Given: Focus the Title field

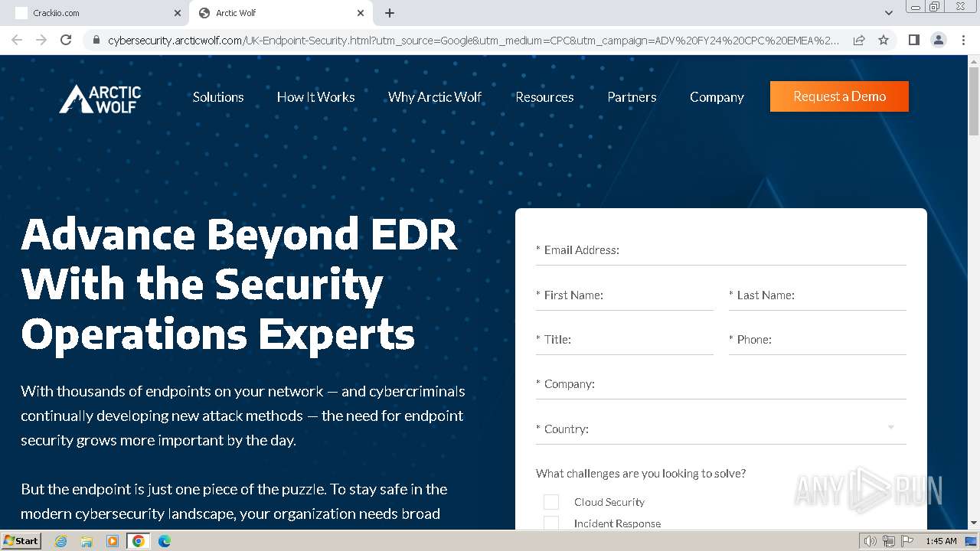Looking at the screenshot, I should tap(624, 340).
